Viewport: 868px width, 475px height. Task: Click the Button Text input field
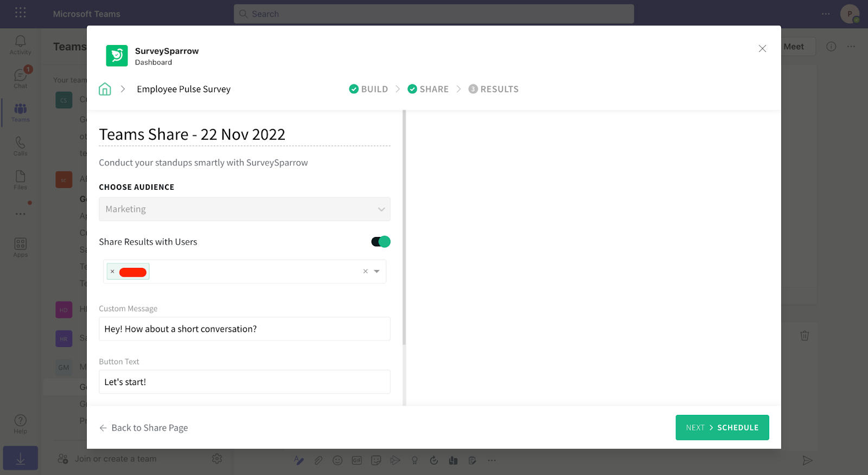245,382
